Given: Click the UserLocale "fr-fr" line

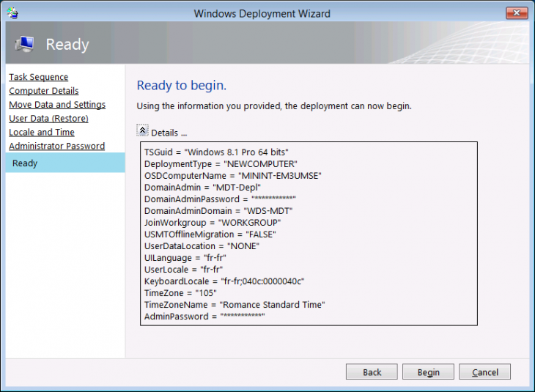Looking at the screenshot, I should coord(183,270).
